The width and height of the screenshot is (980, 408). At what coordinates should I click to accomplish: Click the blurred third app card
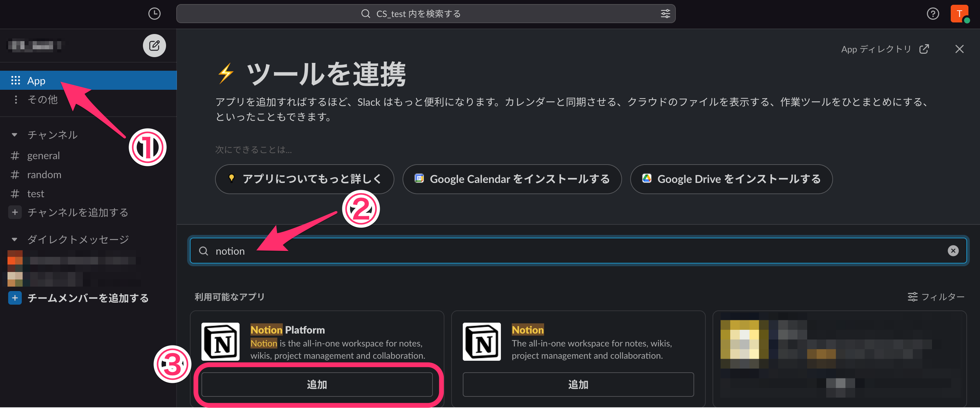click(839, 359)
